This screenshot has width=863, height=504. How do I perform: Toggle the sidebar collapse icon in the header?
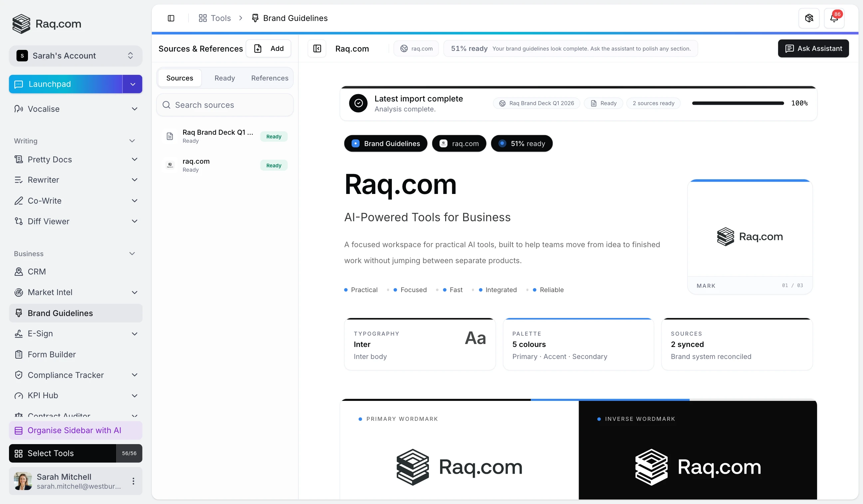pos(171,18)
